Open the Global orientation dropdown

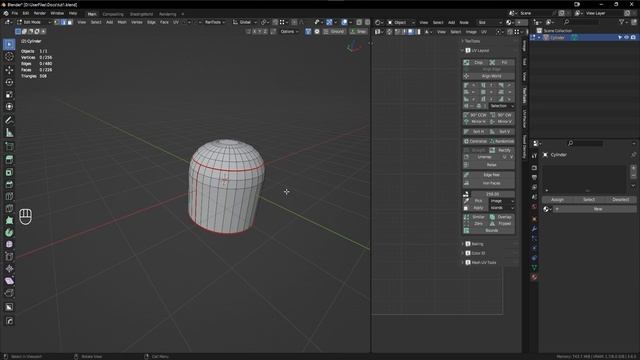tap(245, 22)
